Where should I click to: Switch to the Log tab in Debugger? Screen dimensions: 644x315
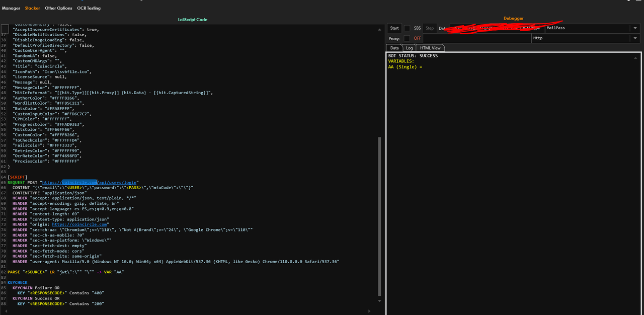(409, 48)
